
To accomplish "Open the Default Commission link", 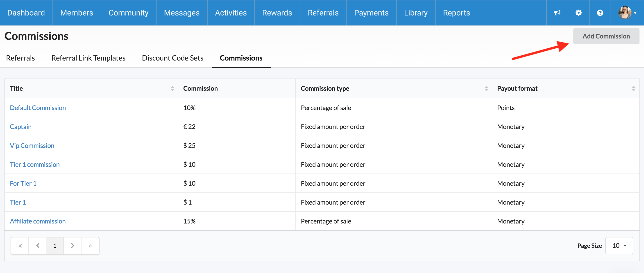I will coord(38,108).
